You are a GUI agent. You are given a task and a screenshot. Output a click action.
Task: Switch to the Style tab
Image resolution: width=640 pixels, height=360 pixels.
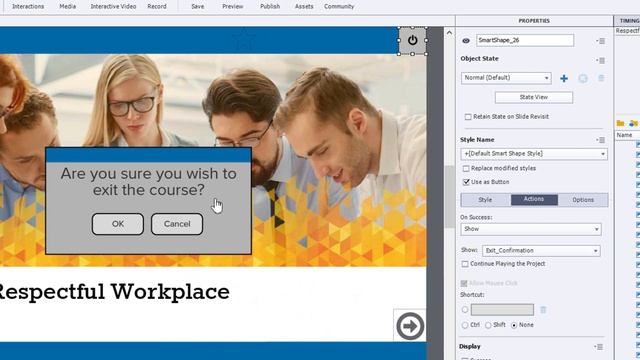point(485,200)
